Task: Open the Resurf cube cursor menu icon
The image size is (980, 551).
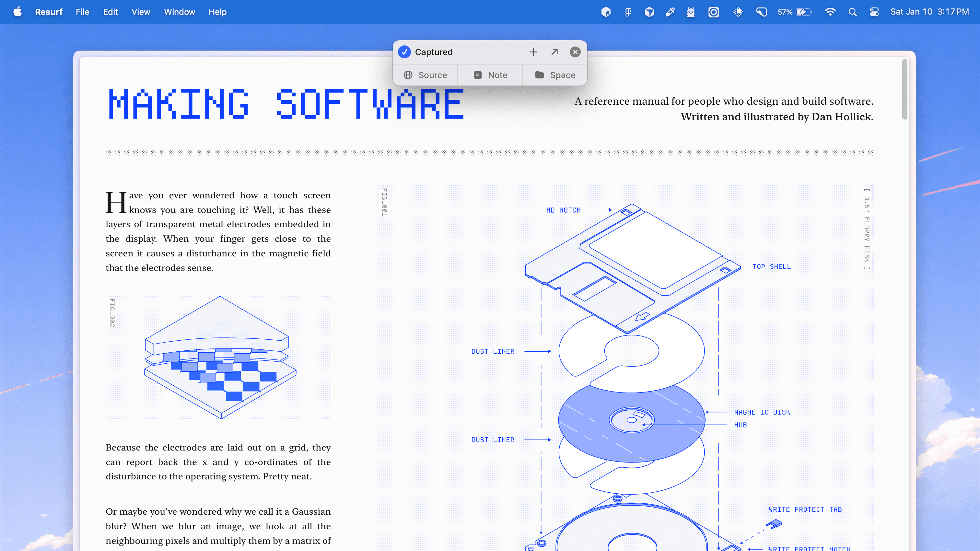Action: [x=606, y=12]
